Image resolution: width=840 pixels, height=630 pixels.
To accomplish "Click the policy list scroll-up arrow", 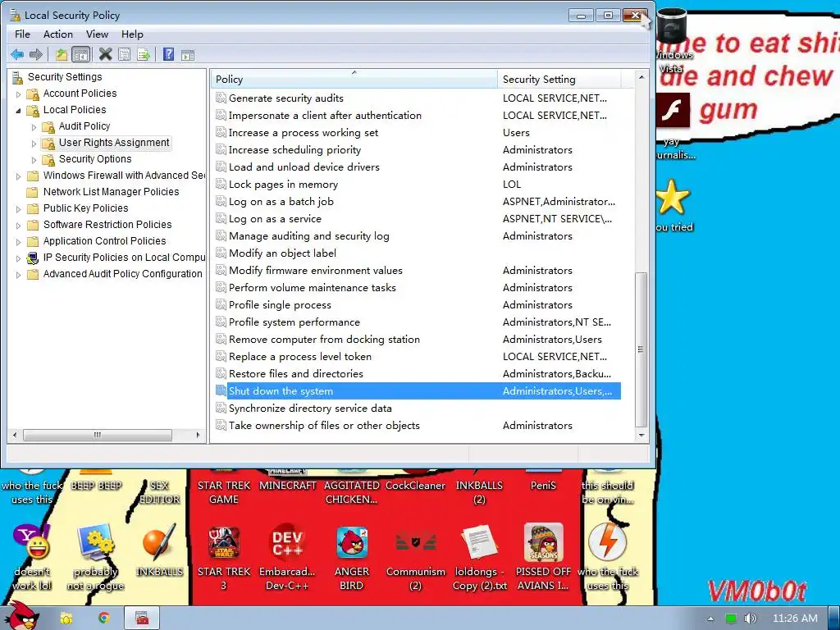I will [x=641, y=77].
